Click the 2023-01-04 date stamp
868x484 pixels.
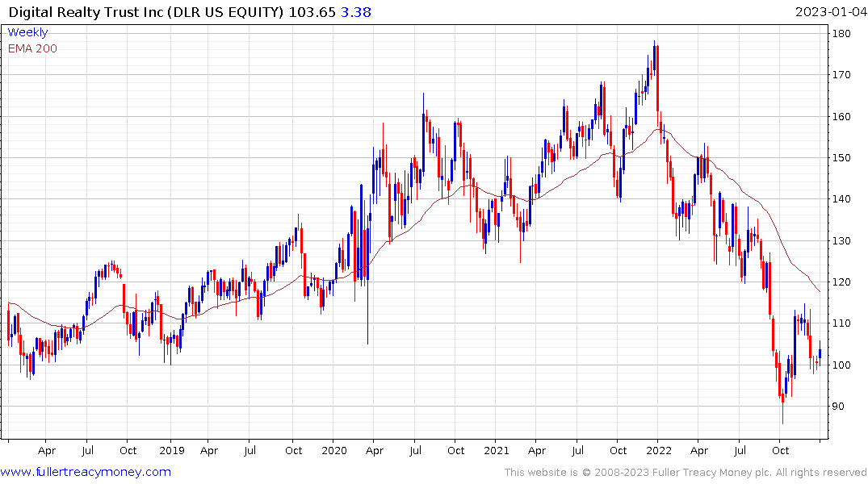pos(830,11)
